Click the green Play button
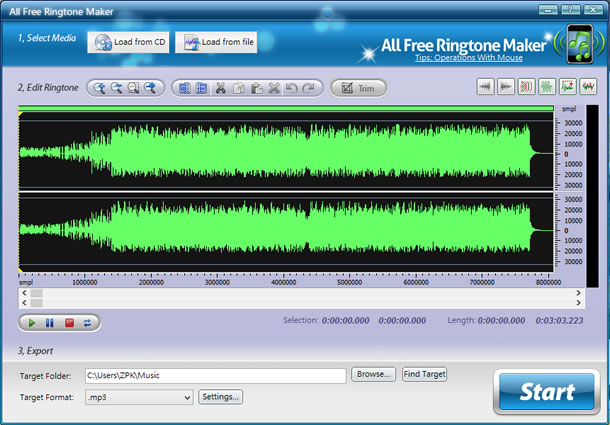The image size is (610, 425). (32, 323)
